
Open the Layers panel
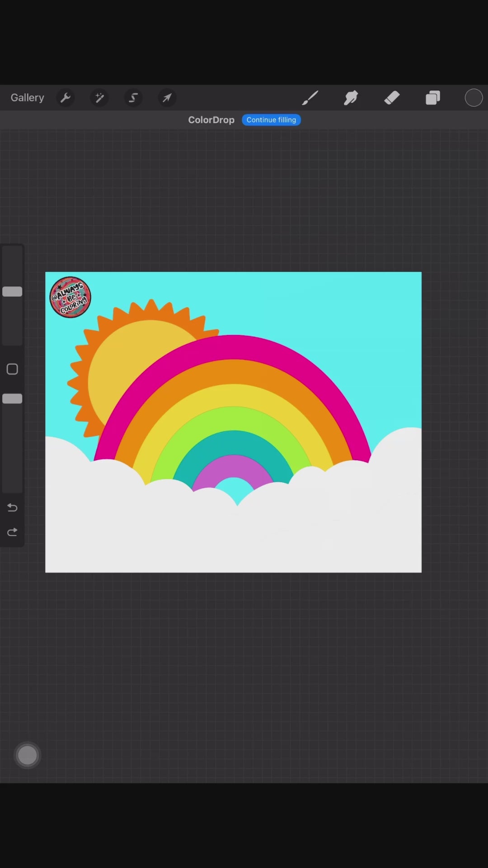click(x=433, y=98)
